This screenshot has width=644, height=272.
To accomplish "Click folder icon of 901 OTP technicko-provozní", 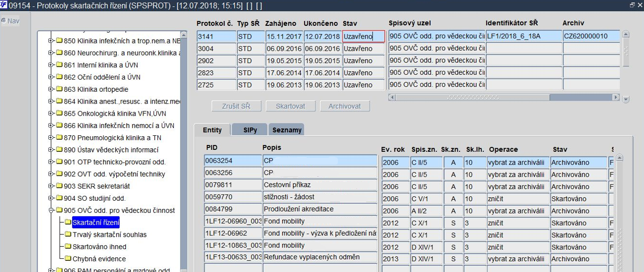I will [59, 162].
